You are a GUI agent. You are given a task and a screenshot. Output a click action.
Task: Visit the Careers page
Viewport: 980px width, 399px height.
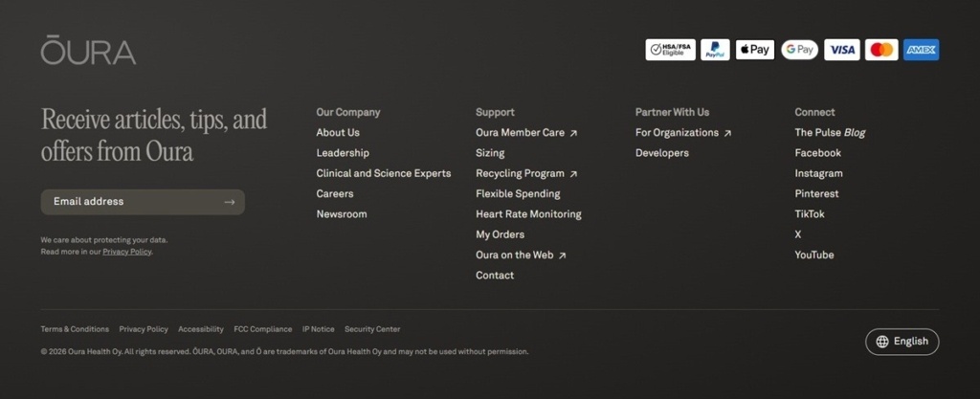335,193
